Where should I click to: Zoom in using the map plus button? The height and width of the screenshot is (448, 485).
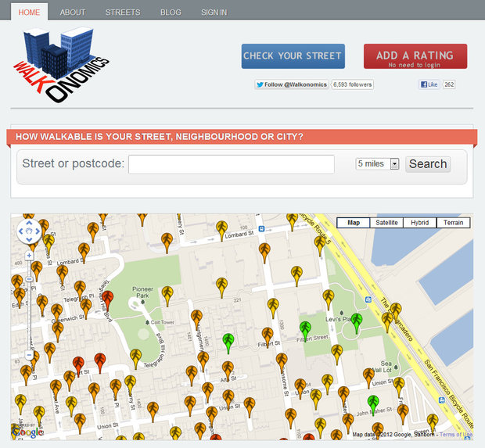point(30,256)
